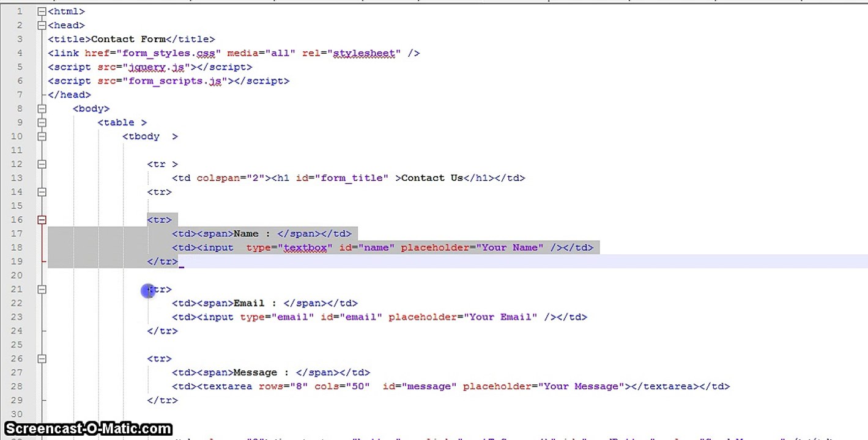The image size is (868, 440).
Task: Click the closing </tr> tag on line 24
Action: [x=162, y=331]
